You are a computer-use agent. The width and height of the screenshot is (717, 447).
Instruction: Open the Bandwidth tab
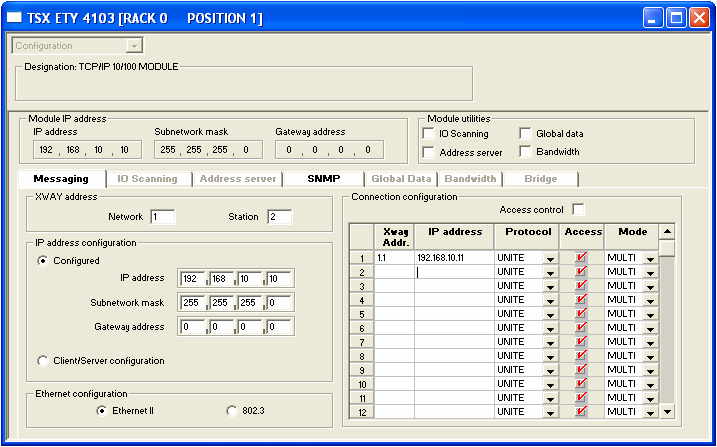click(471, 179)
